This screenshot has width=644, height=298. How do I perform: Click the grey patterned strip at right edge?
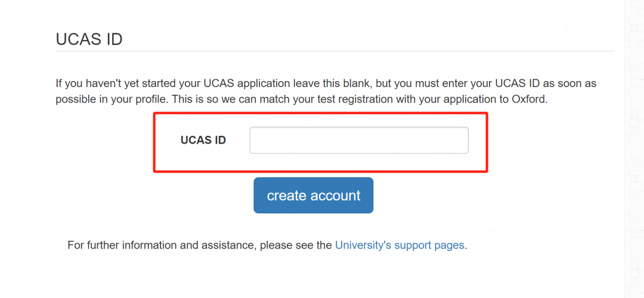point(634,149)
